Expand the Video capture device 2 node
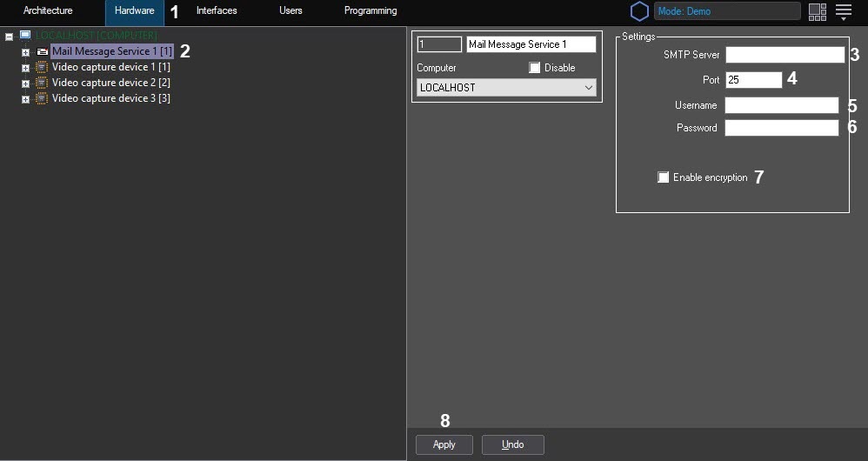This screenshot has height=461, width=868. [25, 84]
